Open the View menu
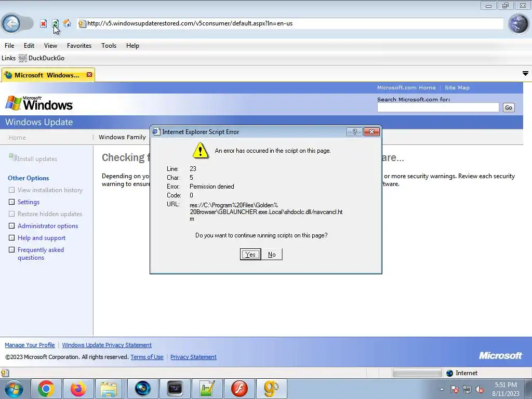Screen dimensions: 532x399 click(50, 46)
